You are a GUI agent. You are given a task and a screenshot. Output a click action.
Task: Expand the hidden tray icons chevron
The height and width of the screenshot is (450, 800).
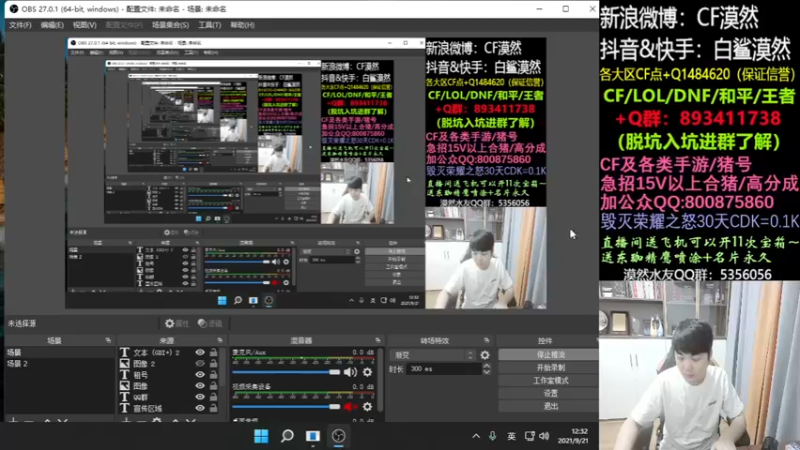476,436
